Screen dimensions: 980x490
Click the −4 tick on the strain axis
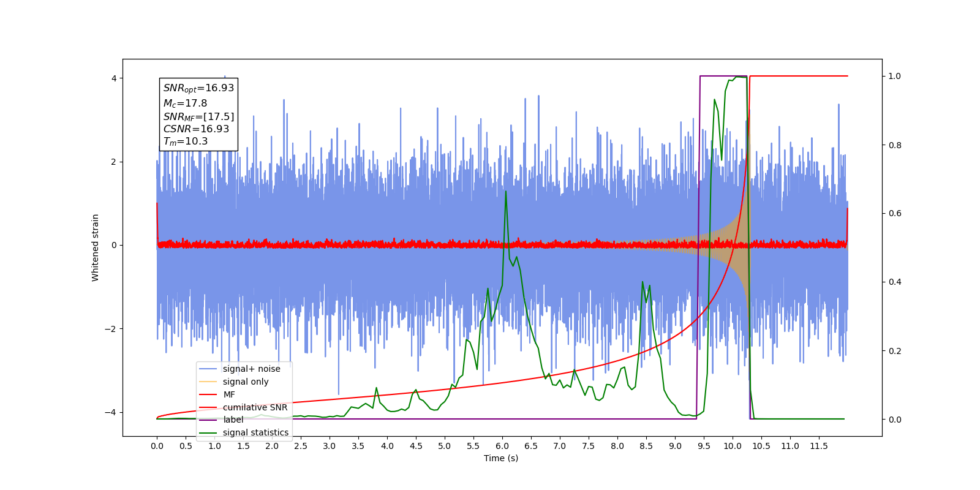click(110, 412)
